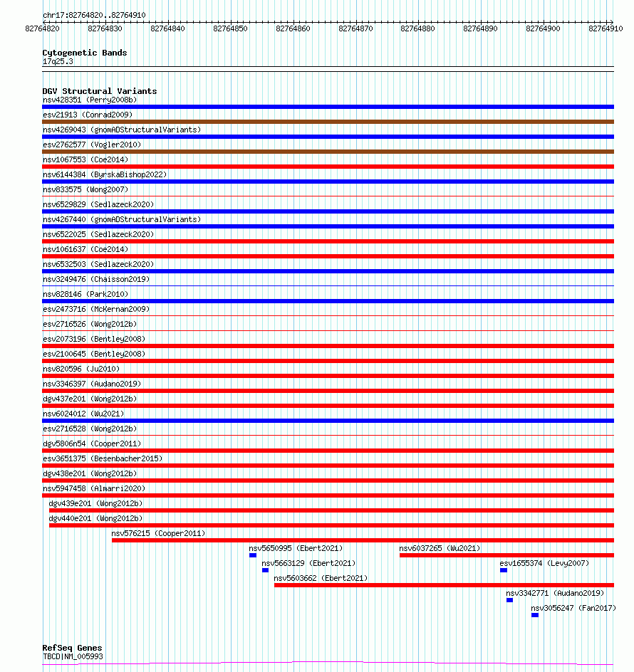Click esv2716526 (Wong2012b) label
634x672 pixels.
click(x=90, y=324)
